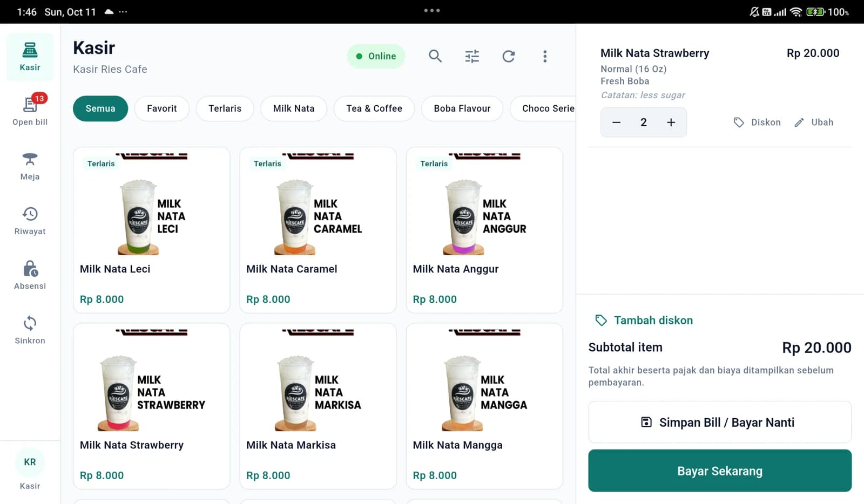Switch to the Milk Nata category

(x=294, y=108)
